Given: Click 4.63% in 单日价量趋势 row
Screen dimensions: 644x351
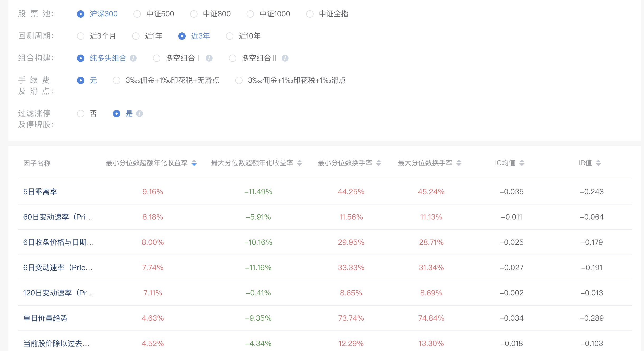Looking at the screenshot, I should (153, 318).
